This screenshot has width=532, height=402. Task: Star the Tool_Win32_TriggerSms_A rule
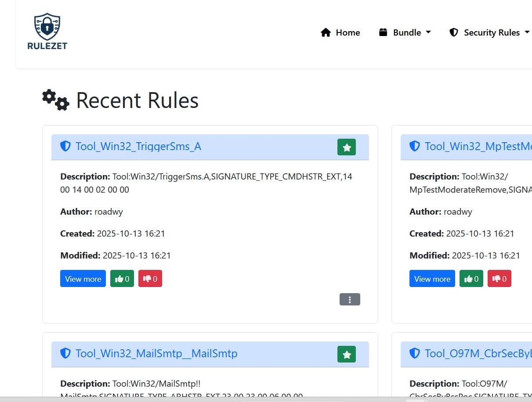pos(346,147)
